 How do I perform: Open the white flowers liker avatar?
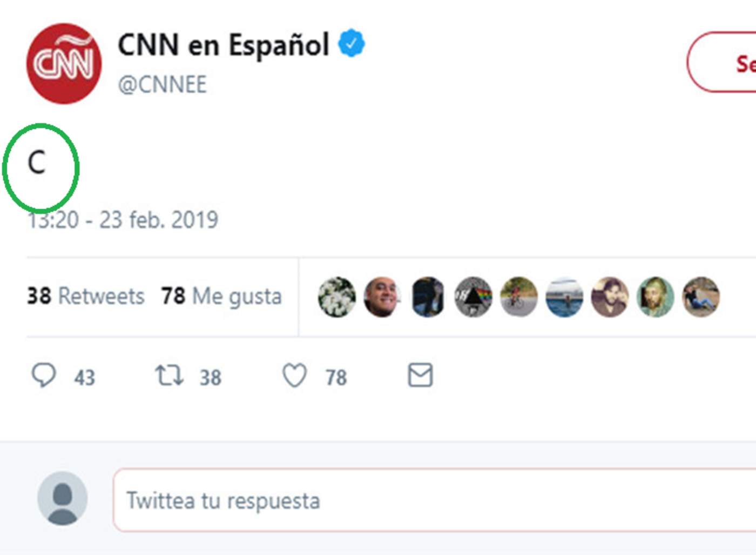[x=337, y=297]
